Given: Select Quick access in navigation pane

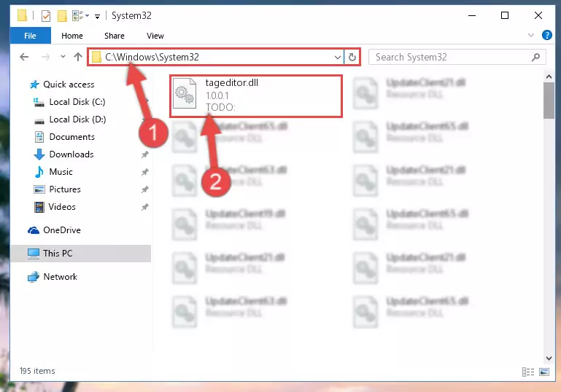Looking at the screenshot, I should (69, 85).
